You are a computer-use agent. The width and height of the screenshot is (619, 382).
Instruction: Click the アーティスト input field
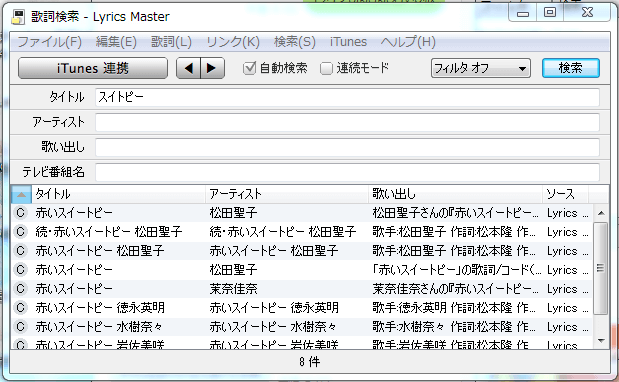click(347, 122)
